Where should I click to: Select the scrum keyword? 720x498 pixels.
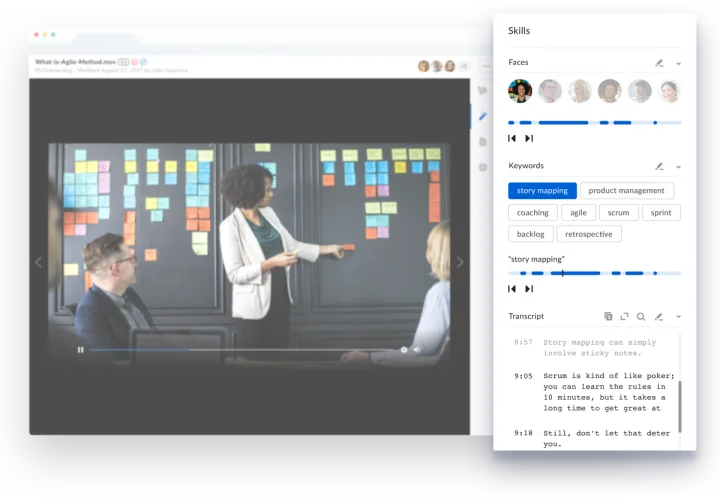click(619, 213)
